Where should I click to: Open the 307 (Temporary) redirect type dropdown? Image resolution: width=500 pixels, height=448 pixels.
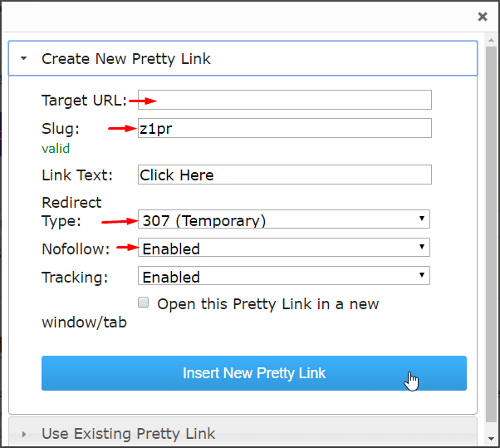coord(284,219)
